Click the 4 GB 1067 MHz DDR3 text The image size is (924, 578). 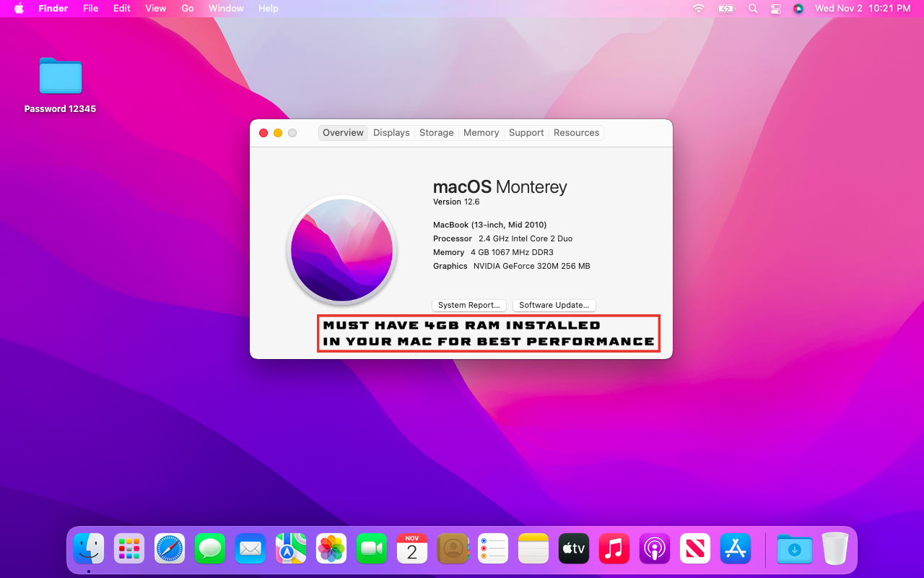pyautogui.click(x=512, y=252)
